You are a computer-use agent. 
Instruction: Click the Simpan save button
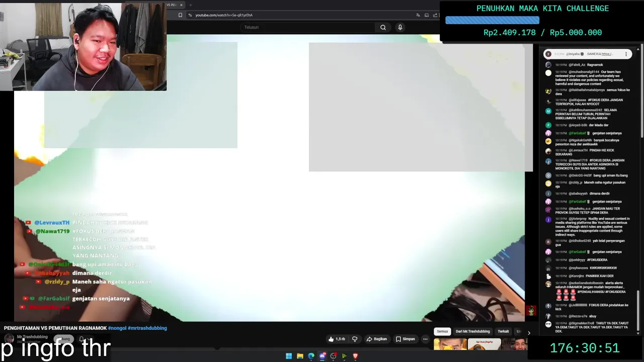405,339
